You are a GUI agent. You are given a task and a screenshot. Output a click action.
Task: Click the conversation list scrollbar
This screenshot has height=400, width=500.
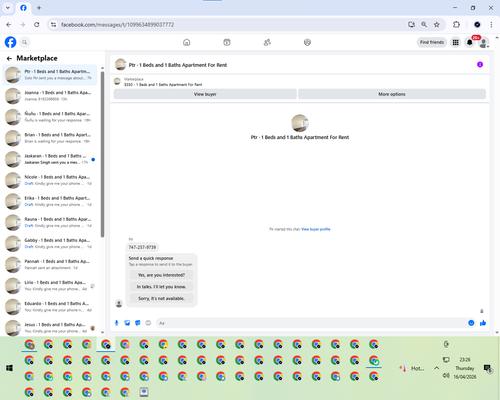click(x=102, y=155)
